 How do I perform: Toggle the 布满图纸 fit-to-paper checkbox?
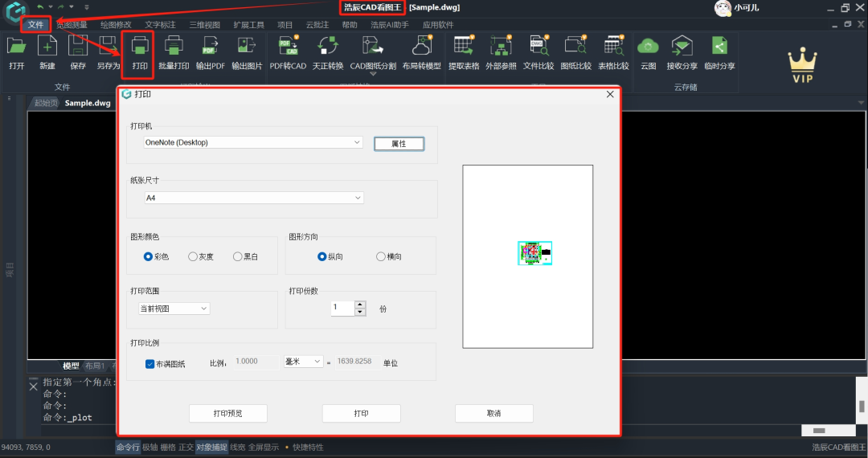tap(149, 364)
